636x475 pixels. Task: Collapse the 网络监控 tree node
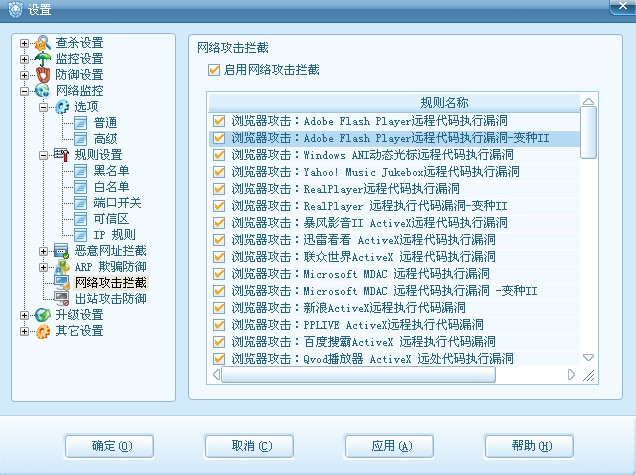tap(24, 91)
